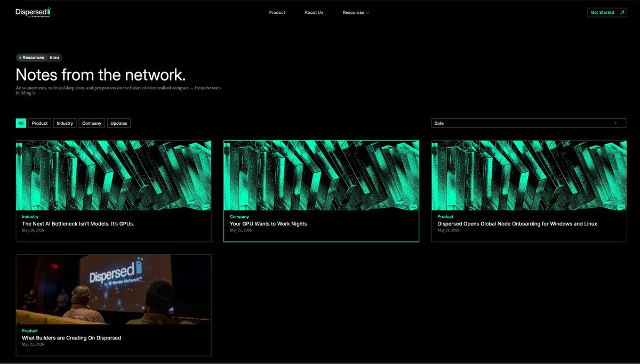Open the Dispersed theater screening thumbnail
Viewport: 640px width, 364px height.
[x=114, y=289]
